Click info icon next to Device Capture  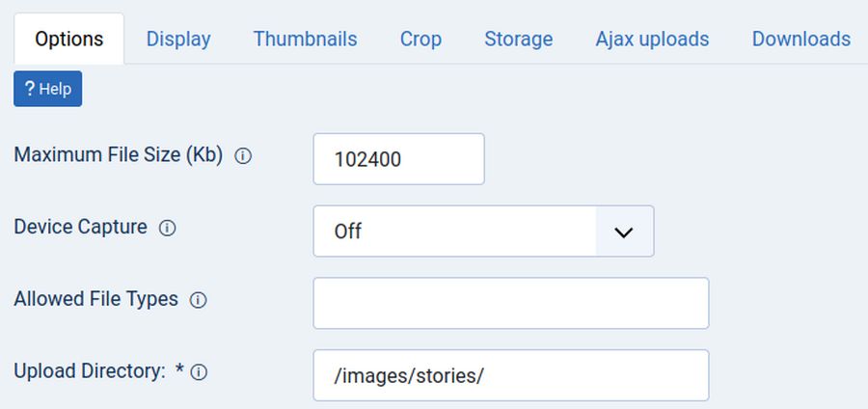167,229
